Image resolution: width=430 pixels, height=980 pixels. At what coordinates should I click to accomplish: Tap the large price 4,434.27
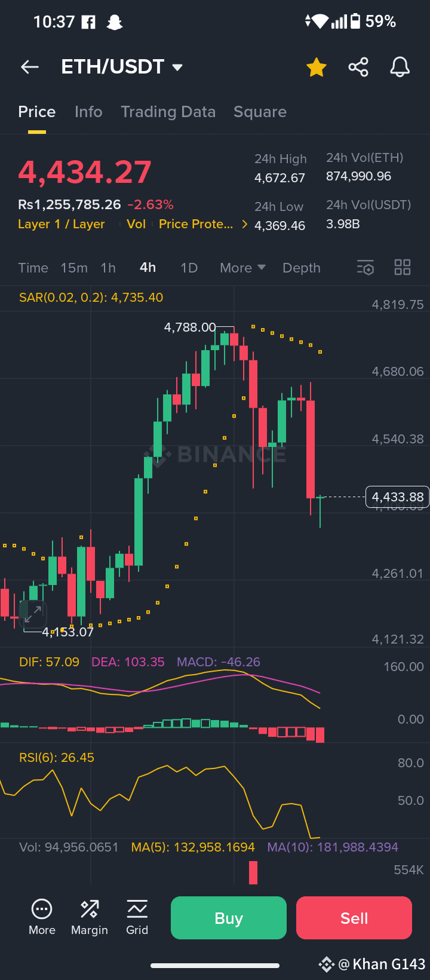click(85, 172)
